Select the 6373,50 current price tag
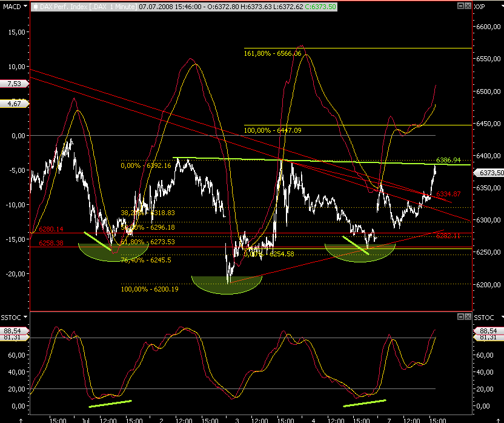 [x=489, y=173]
